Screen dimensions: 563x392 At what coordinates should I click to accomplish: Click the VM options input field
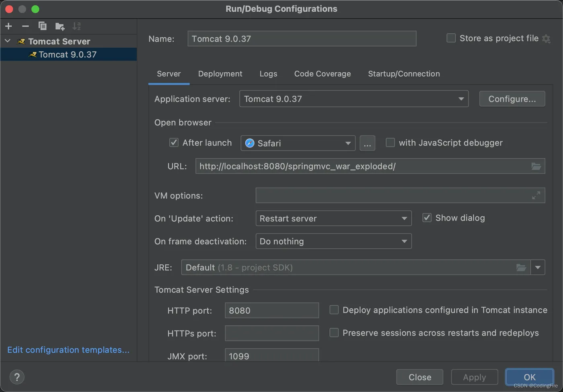400,196
